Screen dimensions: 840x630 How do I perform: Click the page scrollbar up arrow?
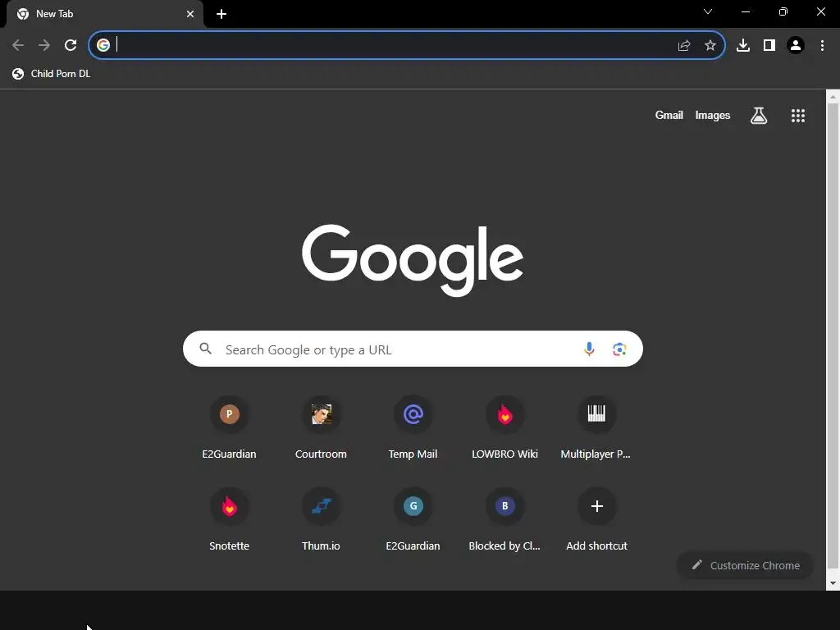[833, 97]
